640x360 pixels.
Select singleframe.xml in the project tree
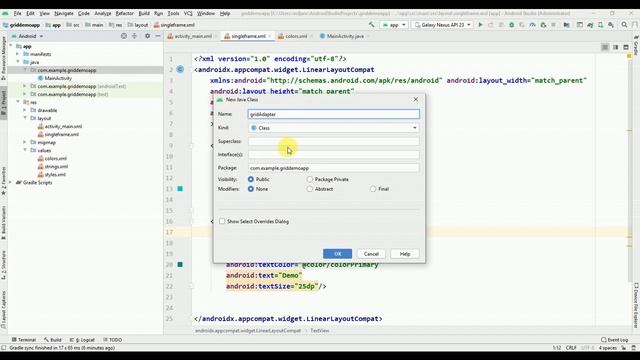62,134
